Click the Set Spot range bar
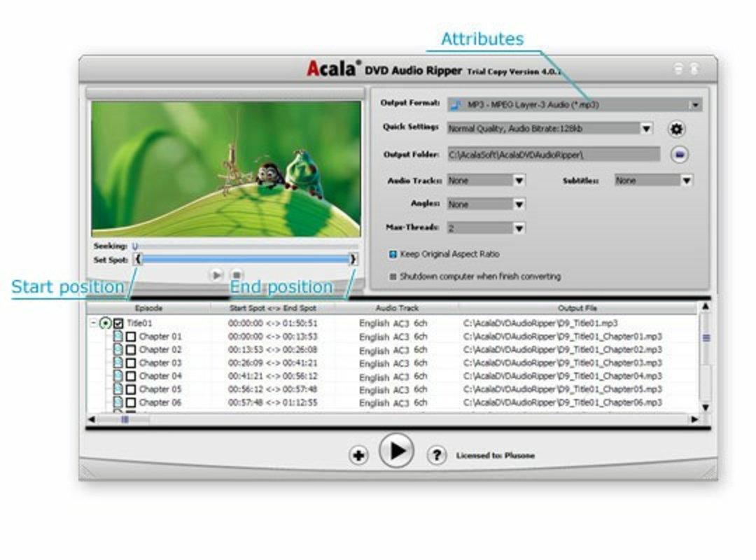The height and width of the screenshot is (560, 756). tap(246, 259)
